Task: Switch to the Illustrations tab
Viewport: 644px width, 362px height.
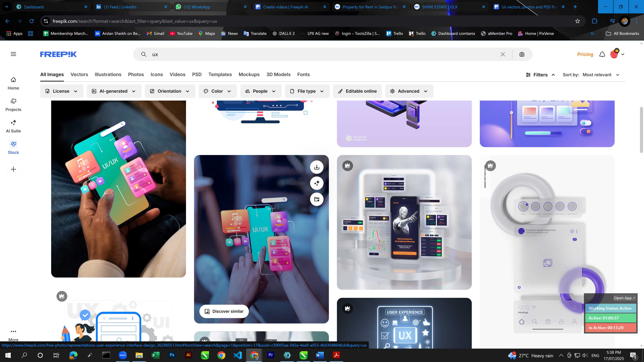Action: 108,74
